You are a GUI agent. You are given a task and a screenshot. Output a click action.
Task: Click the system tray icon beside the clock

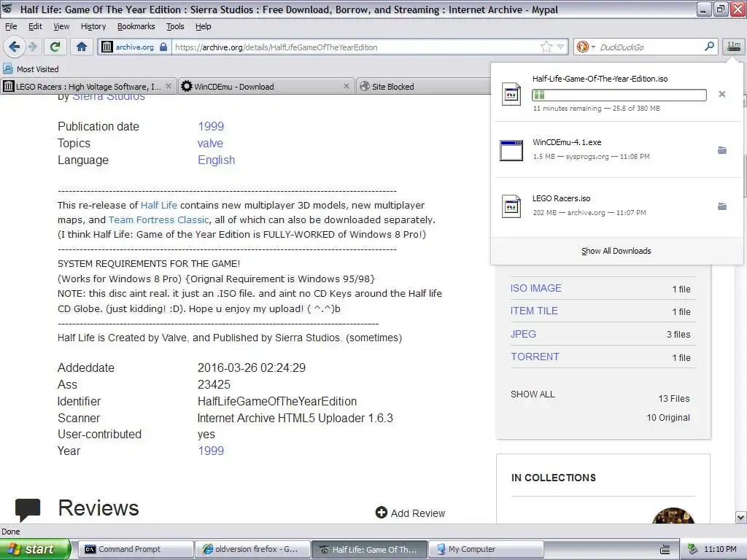point(692,549)
